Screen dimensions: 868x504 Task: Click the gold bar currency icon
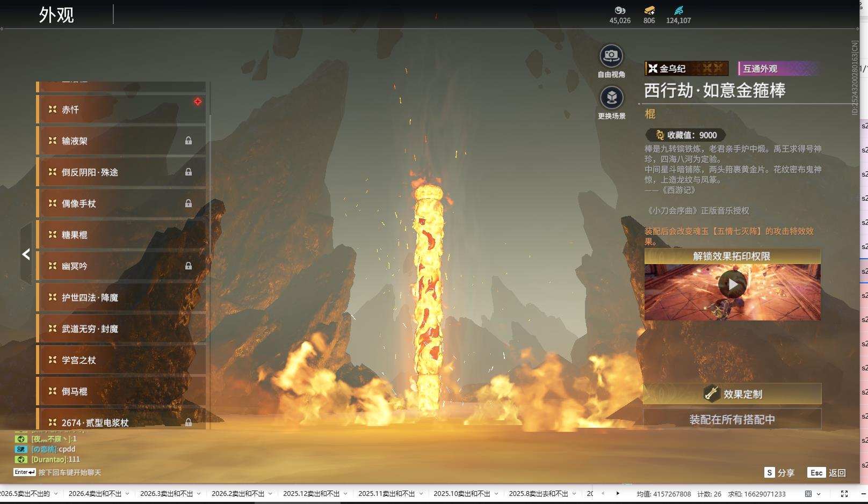(649, 10)
